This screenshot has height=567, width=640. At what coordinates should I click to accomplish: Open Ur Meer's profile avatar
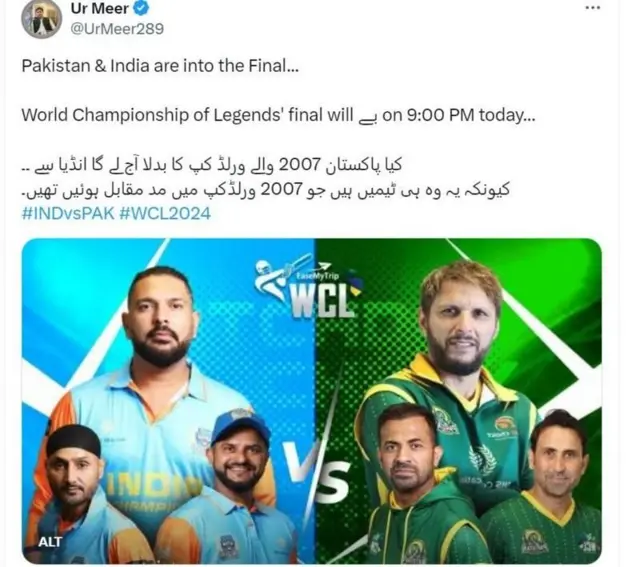[x=42, y=18]
